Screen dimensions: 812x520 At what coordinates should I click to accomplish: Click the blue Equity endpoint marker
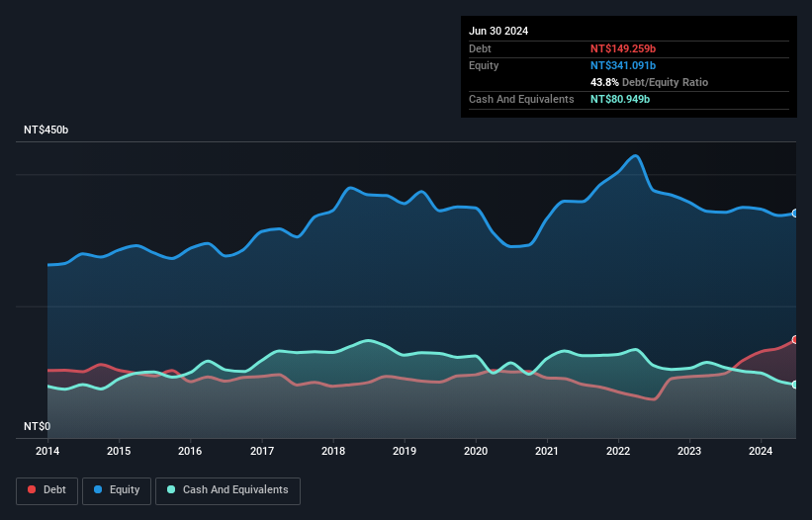click(x=795, y=214)
